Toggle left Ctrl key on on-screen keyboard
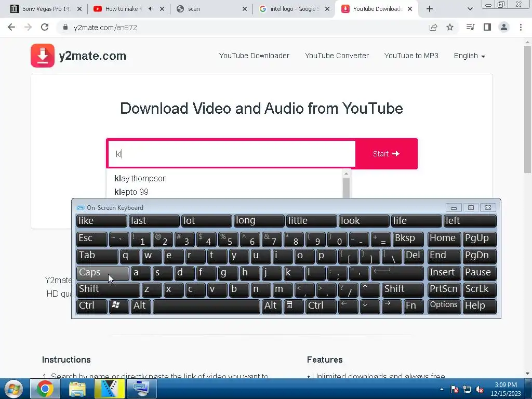Viewport: 532px width, 399px height. point(92,305)
